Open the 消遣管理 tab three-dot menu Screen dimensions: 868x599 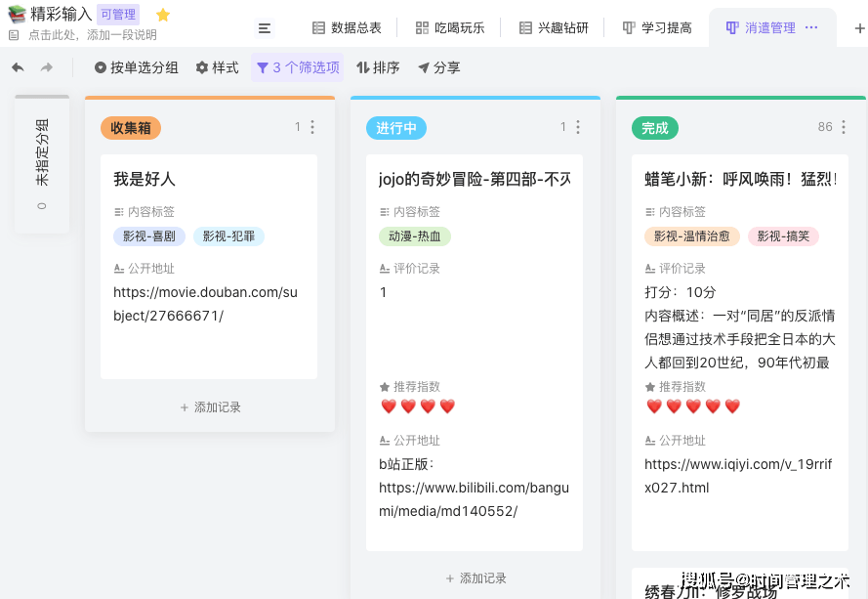point(811,27)
